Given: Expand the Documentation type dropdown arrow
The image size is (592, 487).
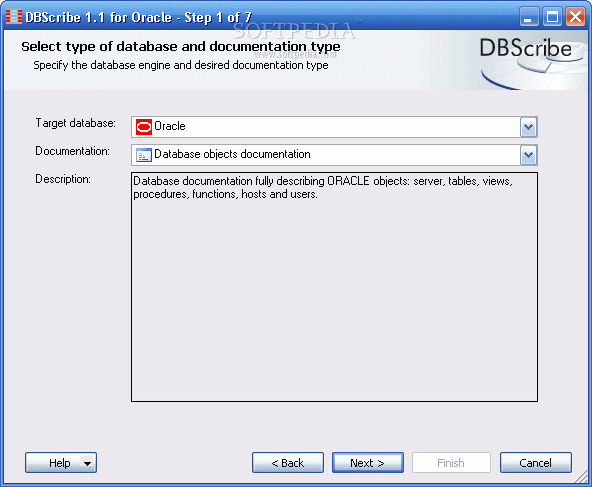Looking at the screenshot, I should (x=528, y=155).
